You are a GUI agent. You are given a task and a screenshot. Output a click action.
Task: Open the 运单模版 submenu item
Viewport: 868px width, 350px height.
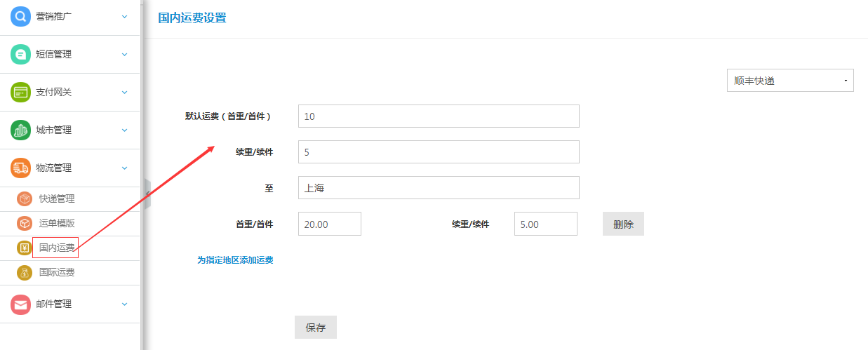coord(57,224)
